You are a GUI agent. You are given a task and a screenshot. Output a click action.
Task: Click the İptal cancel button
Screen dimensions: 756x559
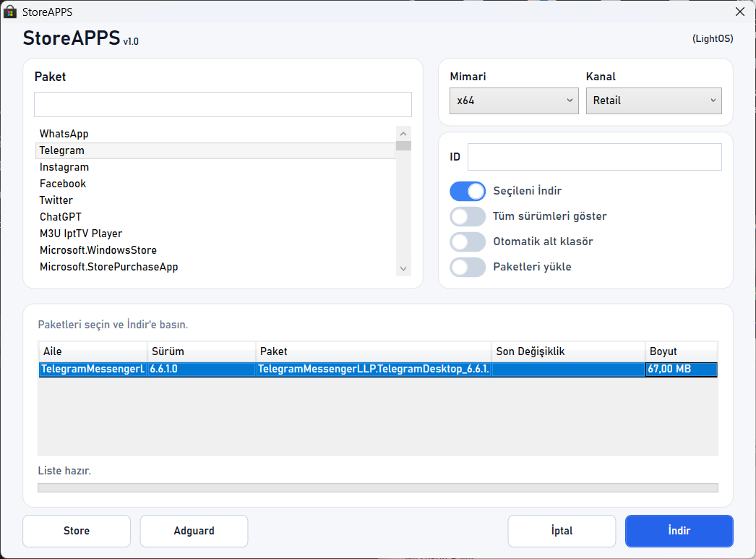coord(562,531)
